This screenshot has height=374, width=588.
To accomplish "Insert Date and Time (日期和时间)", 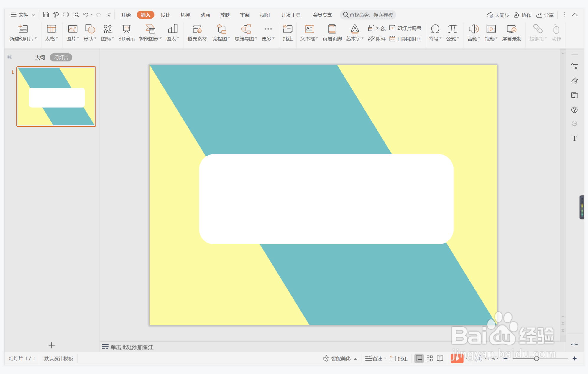I will (405, 39).
